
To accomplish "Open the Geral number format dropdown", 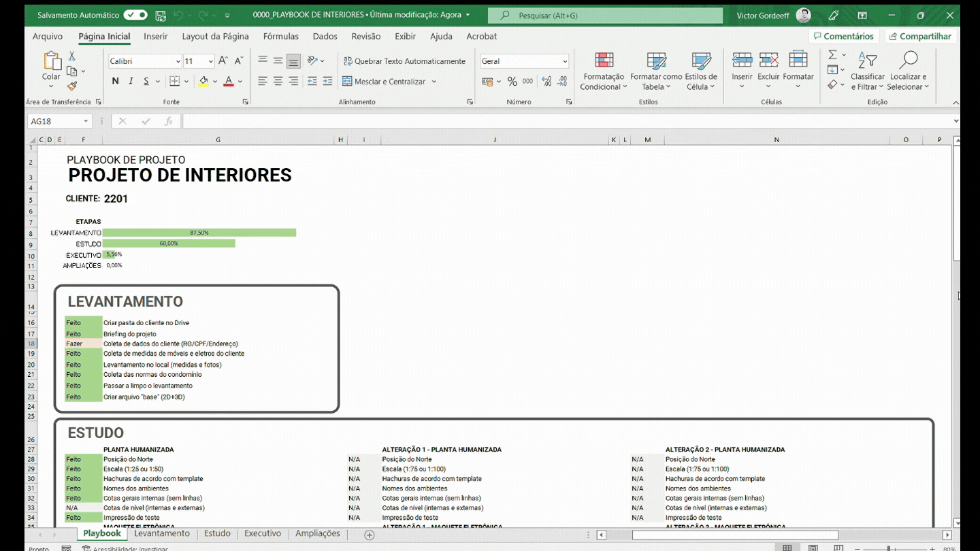I will 565,61.
